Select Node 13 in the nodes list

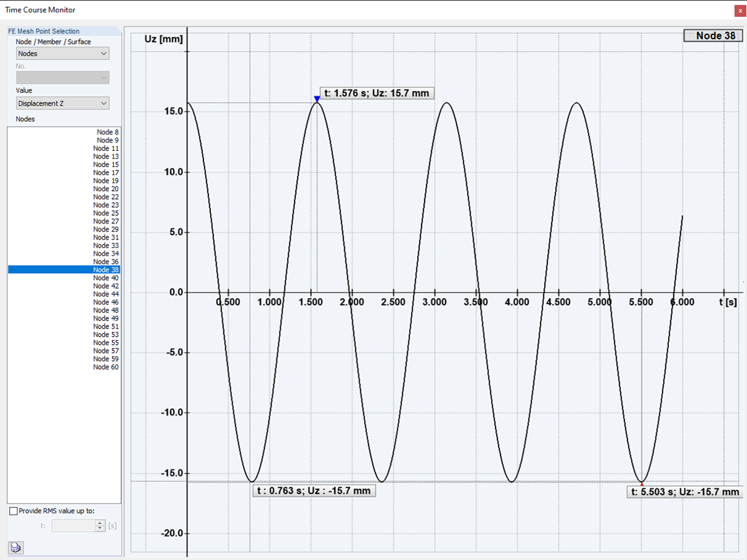coord(63,156)
